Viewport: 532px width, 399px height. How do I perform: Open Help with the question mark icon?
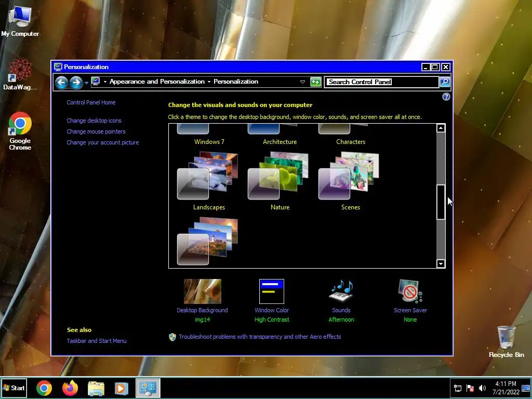446,97
